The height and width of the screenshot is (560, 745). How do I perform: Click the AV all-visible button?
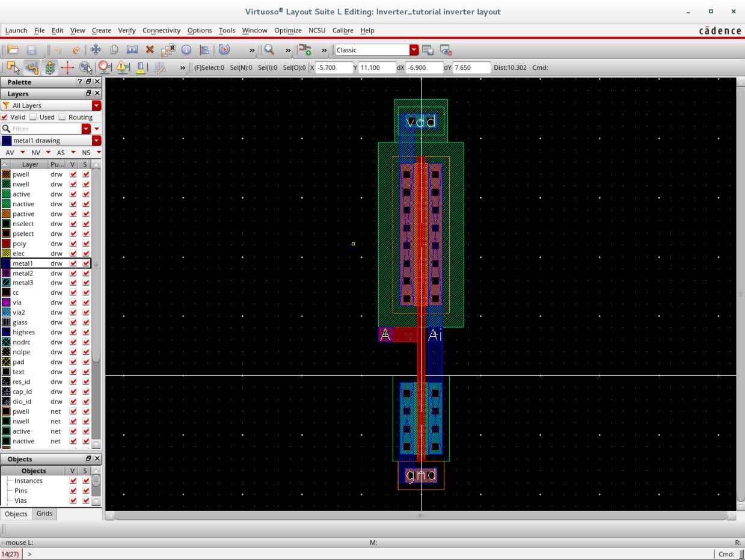point(10,153)
